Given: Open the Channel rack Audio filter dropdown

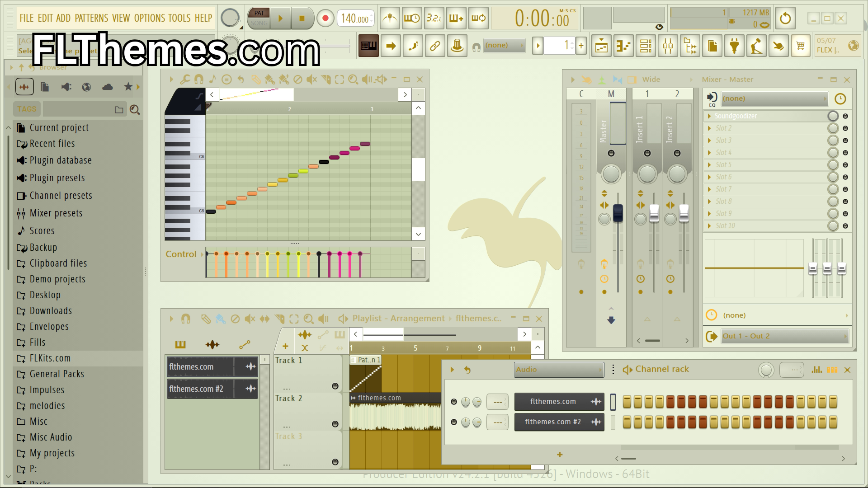Looking at the screenshot, I should coord(559,370).
